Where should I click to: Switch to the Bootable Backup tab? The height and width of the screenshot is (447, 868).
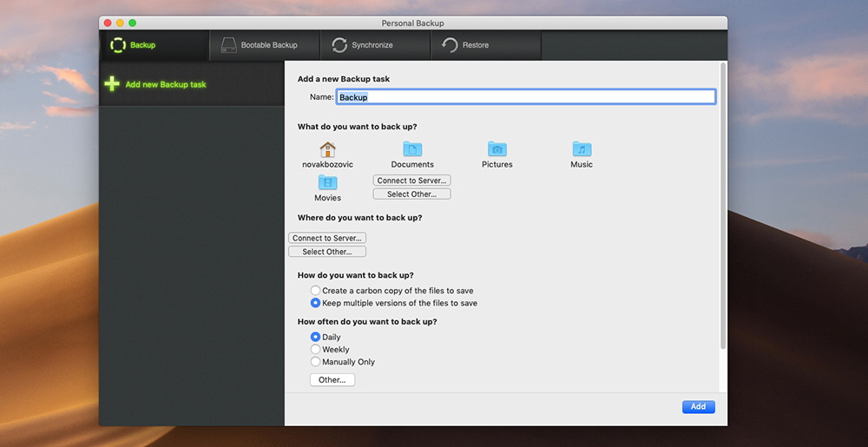265,45
